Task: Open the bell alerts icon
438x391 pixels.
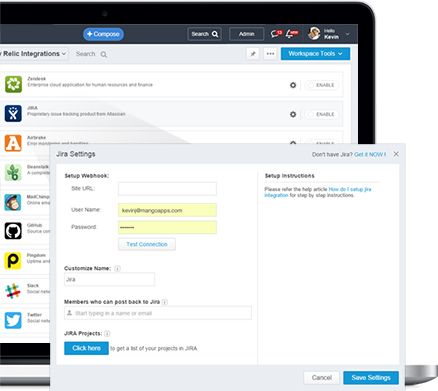Action: [291, 34]
